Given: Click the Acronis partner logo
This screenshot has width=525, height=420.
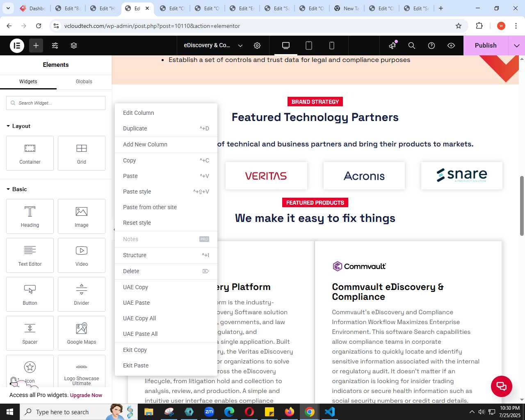Looking at the screenshot, I should [x=364, y=176].
